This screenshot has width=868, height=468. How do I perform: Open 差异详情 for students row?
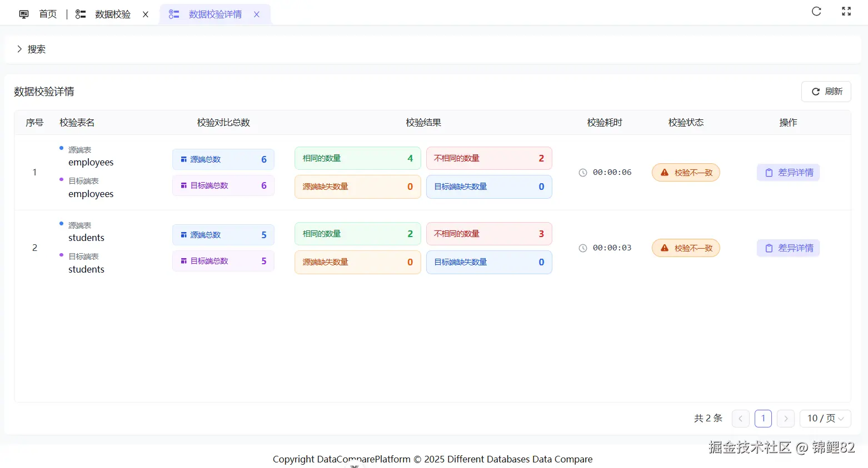pyautogui.click(x=788, y=248)
